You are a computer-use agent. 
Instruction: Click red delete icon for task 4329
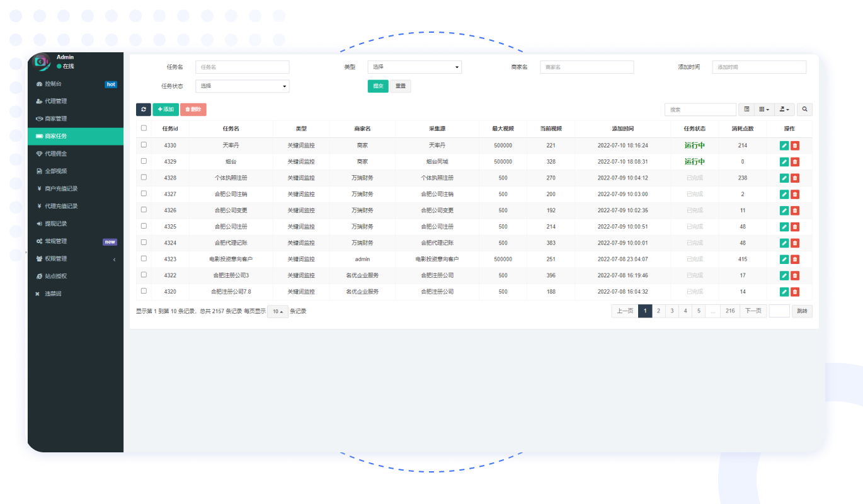click(795, 162)
